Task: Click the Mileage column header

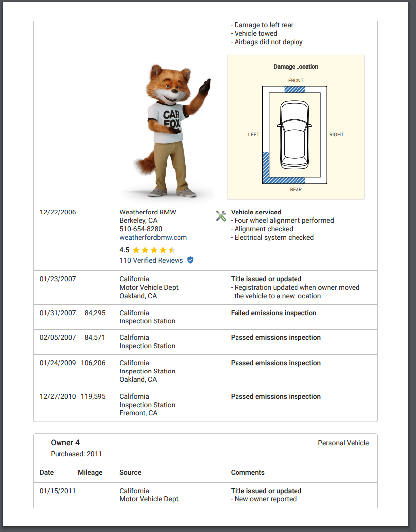Action: [90, 472]
